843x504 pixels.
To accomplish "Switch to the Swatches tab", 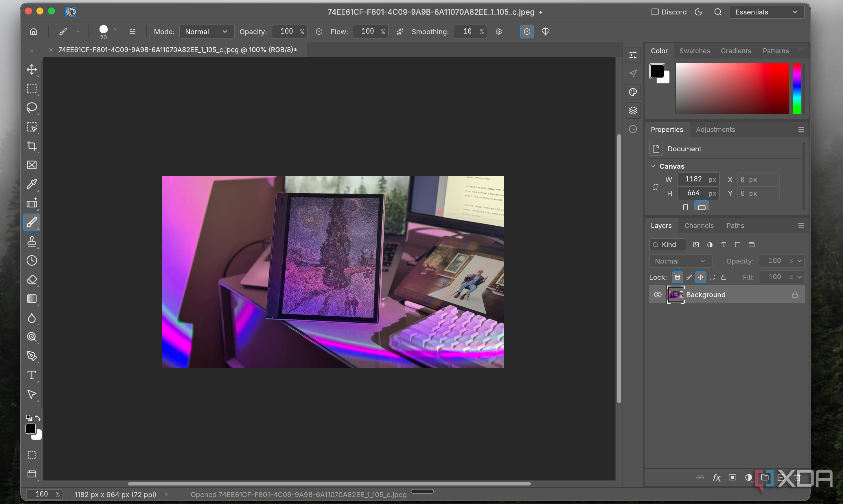I will point(695,51).
